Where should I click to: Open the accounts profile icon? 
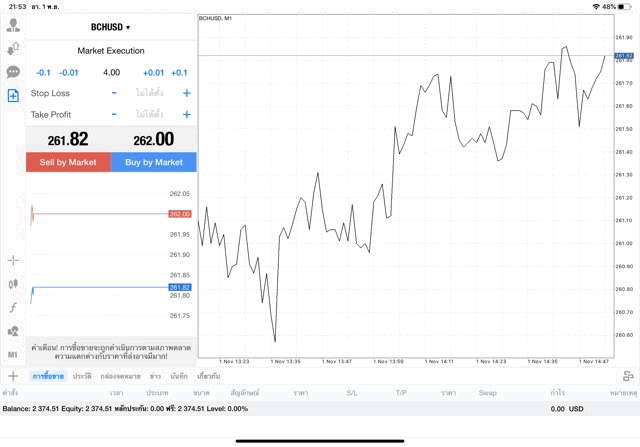pos(13,25)
